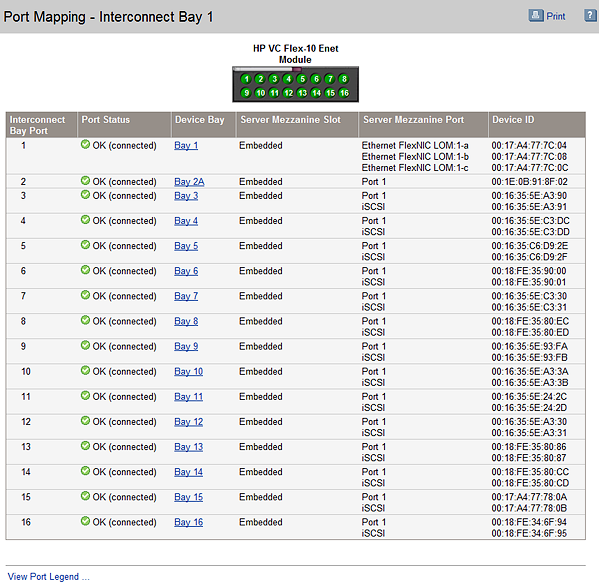This screenshot has height=584, width=599.
Task: Click device ID 00:1E:0B:91:8F:02
Action: click(x=529, y=182)
